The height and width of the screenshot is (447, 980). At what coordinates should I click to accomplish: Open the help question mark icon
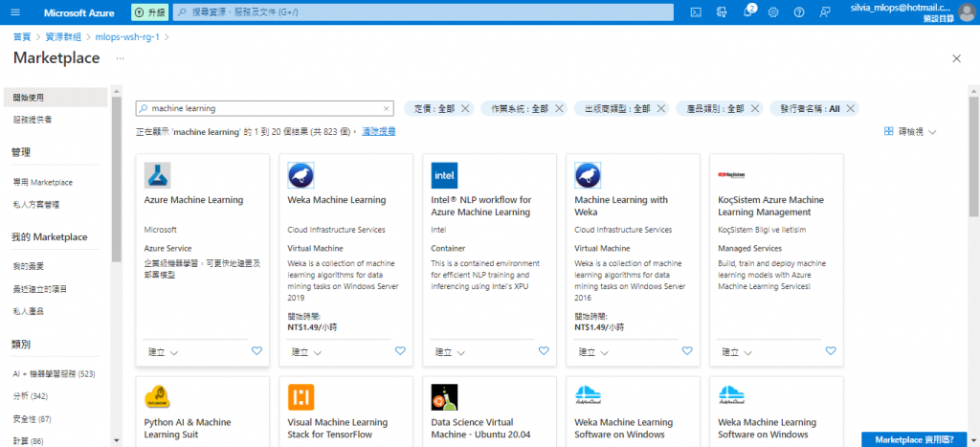[x=799, y=12]
